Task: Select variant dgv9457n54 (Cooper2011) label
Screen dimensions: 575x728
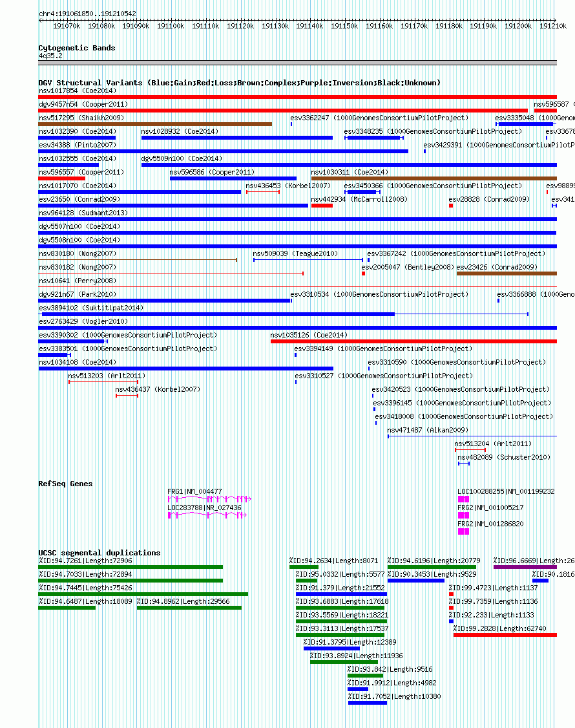Action: click(x=83, y=105)
